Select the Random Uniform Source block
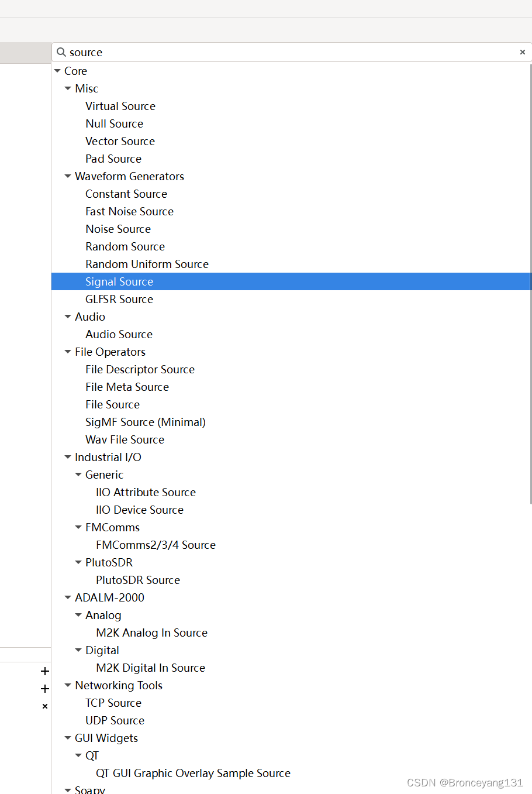This screenshot has width=532, height=794. coord(147,264)
